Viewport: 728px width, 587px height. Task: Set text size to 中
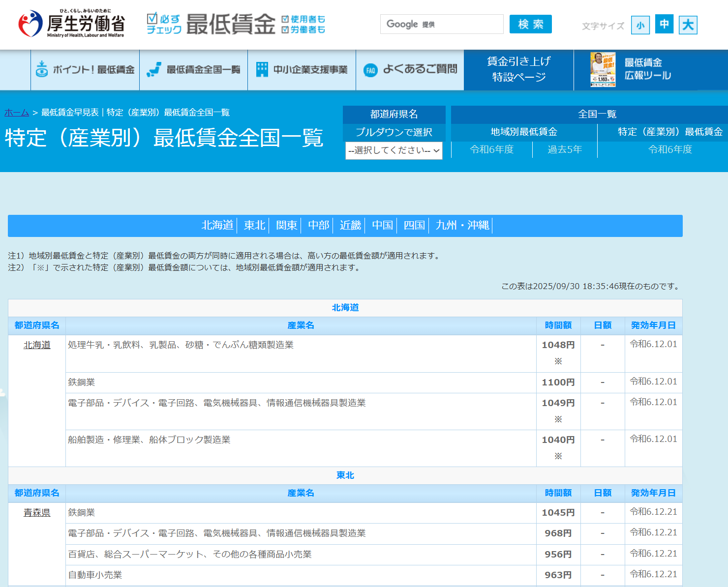tap(664, 24)
